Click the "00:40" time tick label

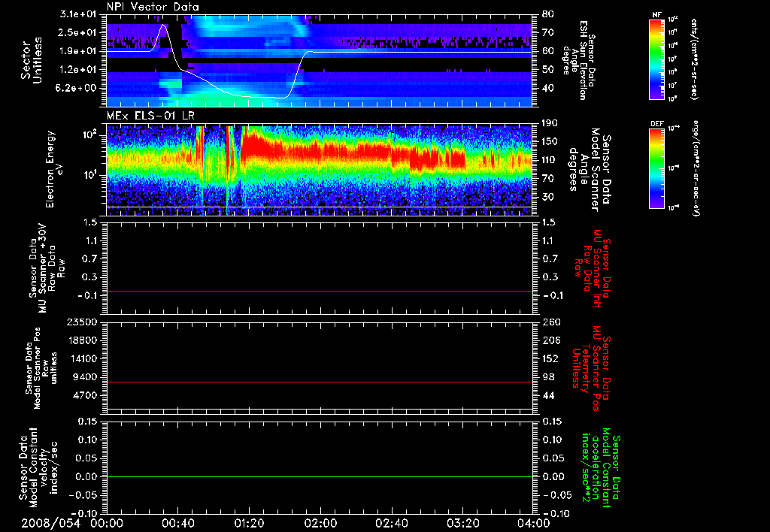pos(177,524)
